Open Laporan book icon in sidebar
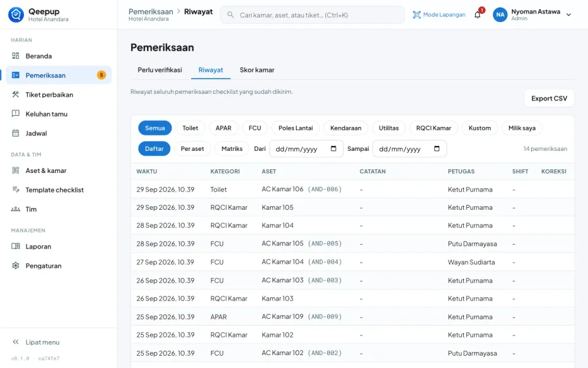 tap(15, 247)
